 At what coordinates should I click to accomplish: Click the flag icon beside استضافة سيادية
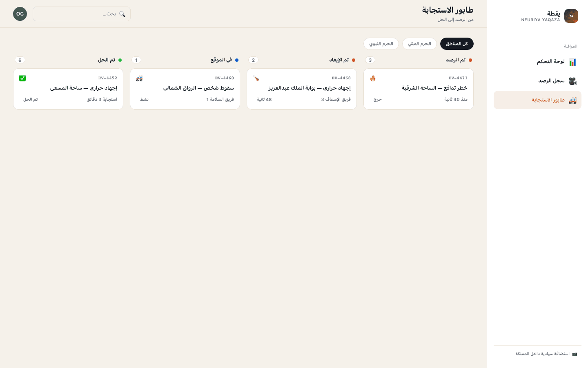[x=575, y=354]
